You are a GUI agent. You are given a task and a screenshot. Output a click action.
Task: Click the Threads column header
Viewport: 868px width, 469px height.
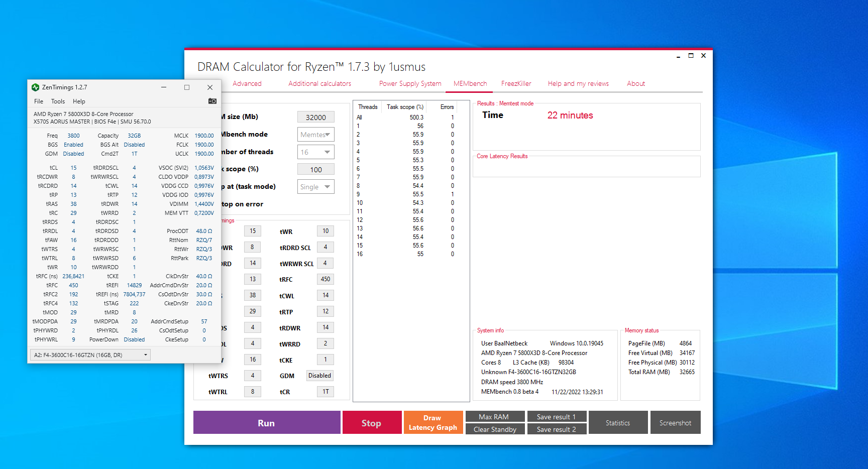coord(368,107)
